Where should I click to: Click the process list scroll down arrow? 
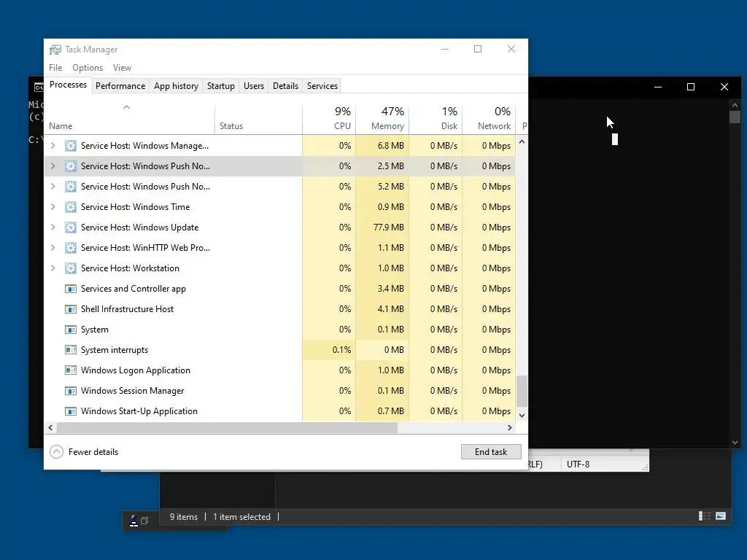pos(522,415)
